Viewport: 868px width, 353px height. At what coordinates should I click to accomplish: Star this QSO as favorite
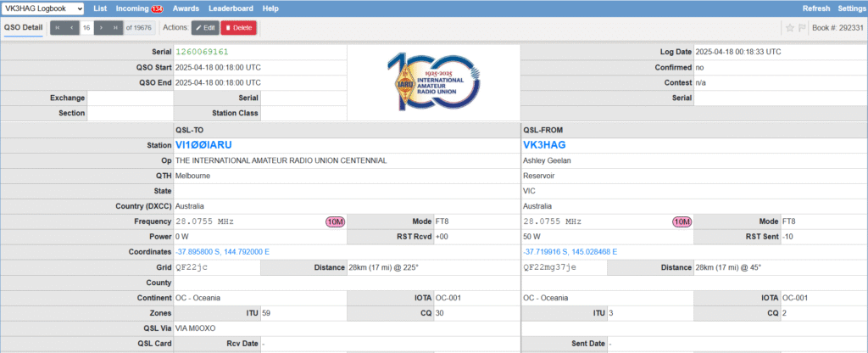(789, 28)
